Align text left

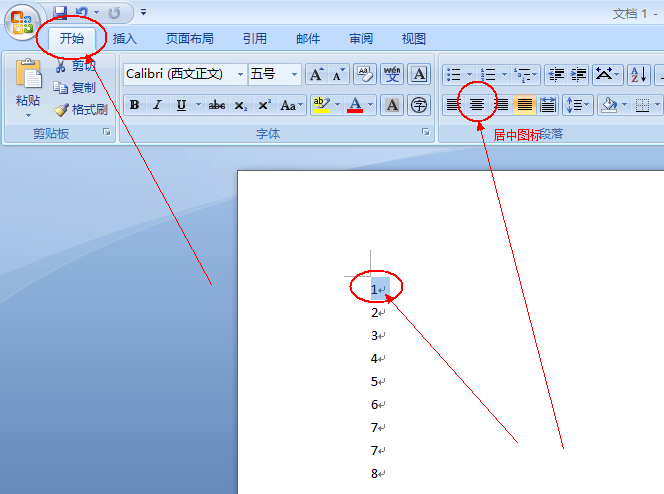click(453, 105)
